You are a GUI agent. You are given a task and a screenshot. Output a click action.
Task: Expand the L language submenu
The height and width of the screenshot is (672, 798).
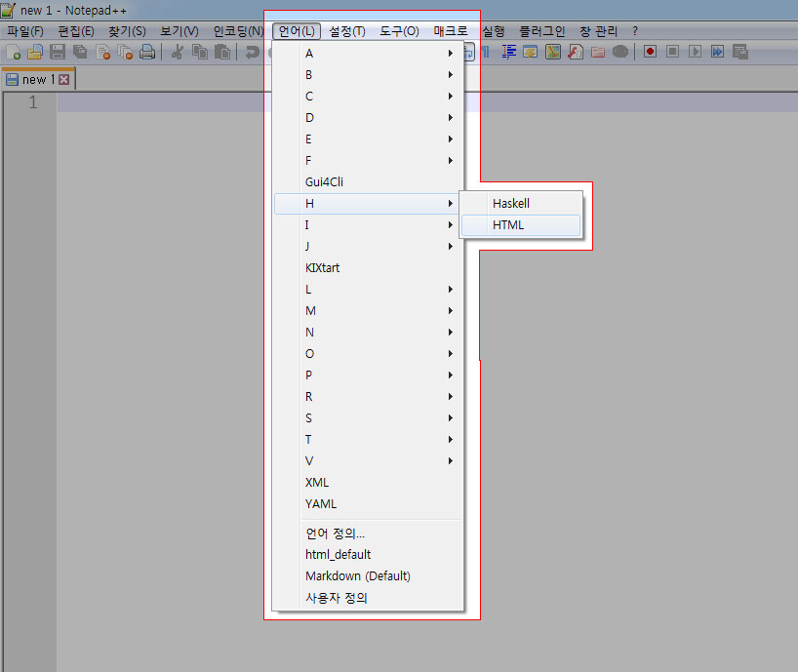tap(368, 290)
